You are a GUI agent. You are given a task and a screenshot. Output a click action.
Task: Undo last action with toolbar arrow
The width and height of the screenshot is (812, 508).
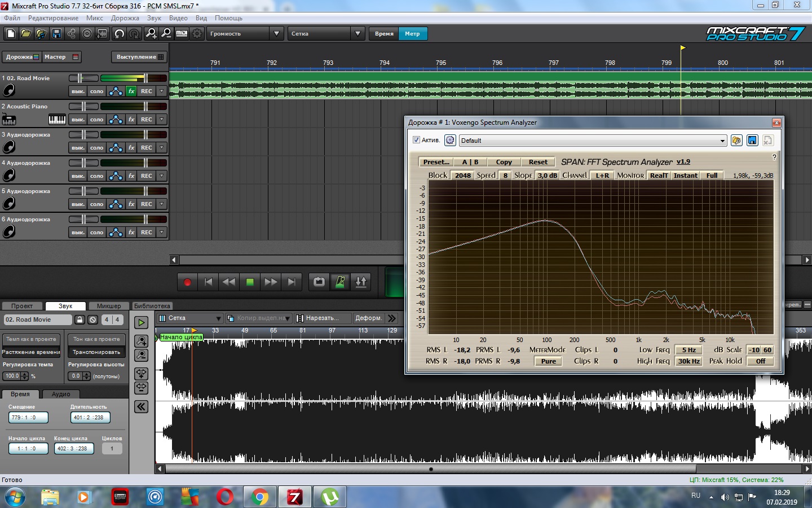point(119,34)
